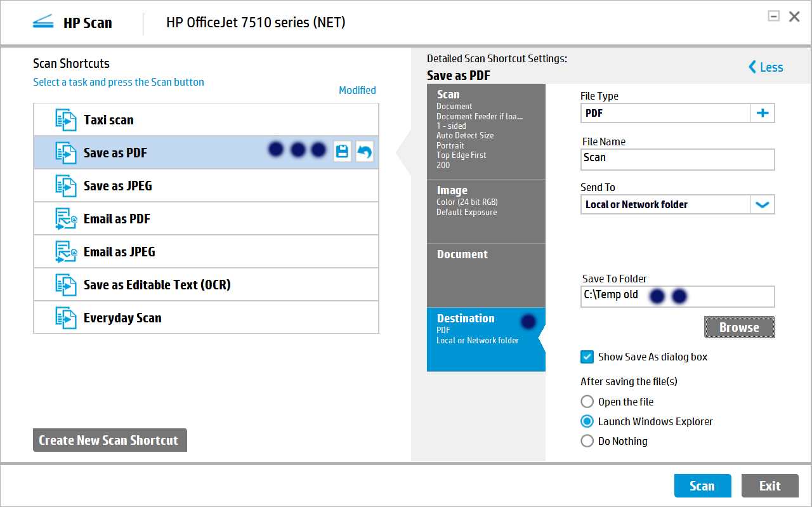Select Do Nothing radio button
Image resolution: width=812 pixels, height=507 pixels.
[x=587, y=441]
